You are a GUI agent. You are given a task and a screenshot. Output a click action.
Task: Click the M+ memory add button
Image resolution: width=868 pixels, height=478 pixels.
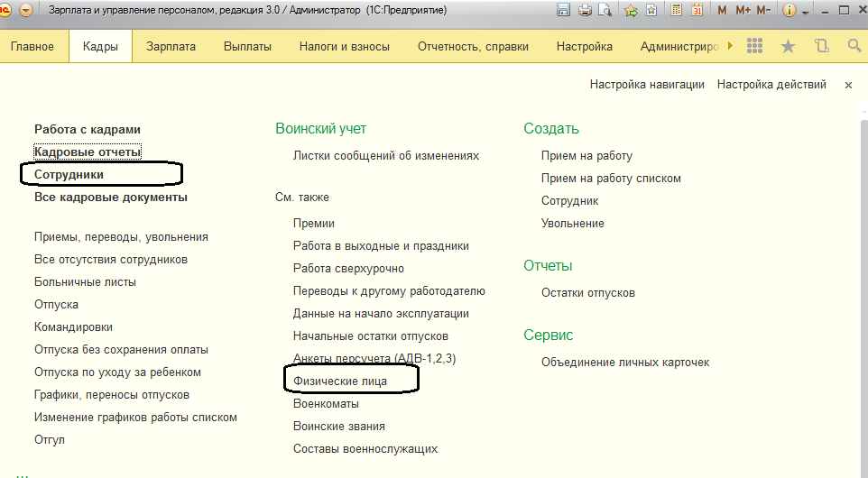coord(743,10)
